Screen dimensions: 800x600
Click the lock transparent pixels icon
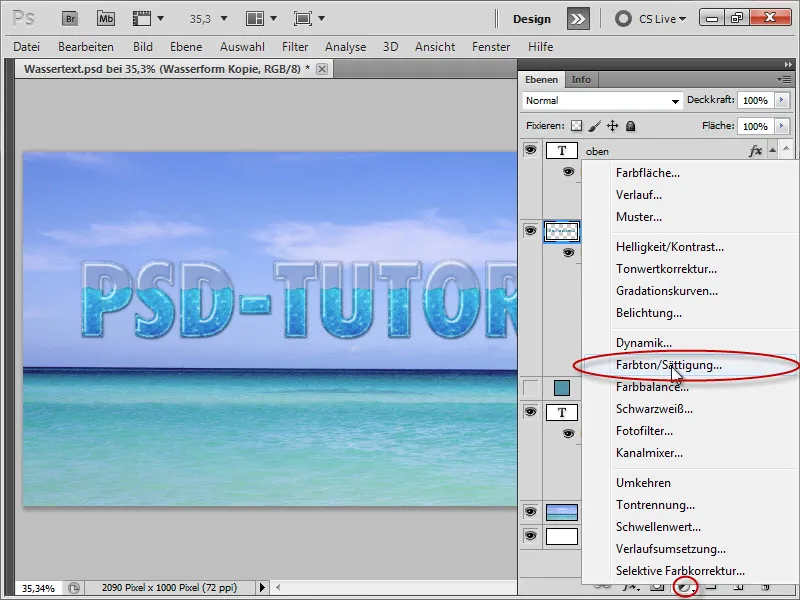pyautogui.click(x=576, y=127)
